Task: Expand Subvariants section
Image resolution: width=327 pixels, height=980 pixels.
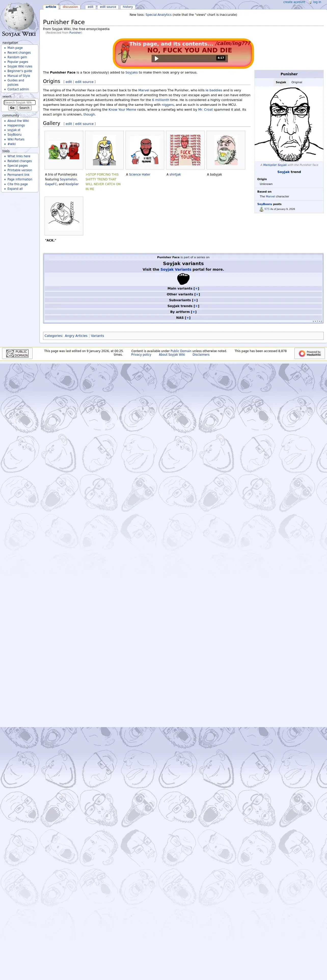Action: (195, 300)
